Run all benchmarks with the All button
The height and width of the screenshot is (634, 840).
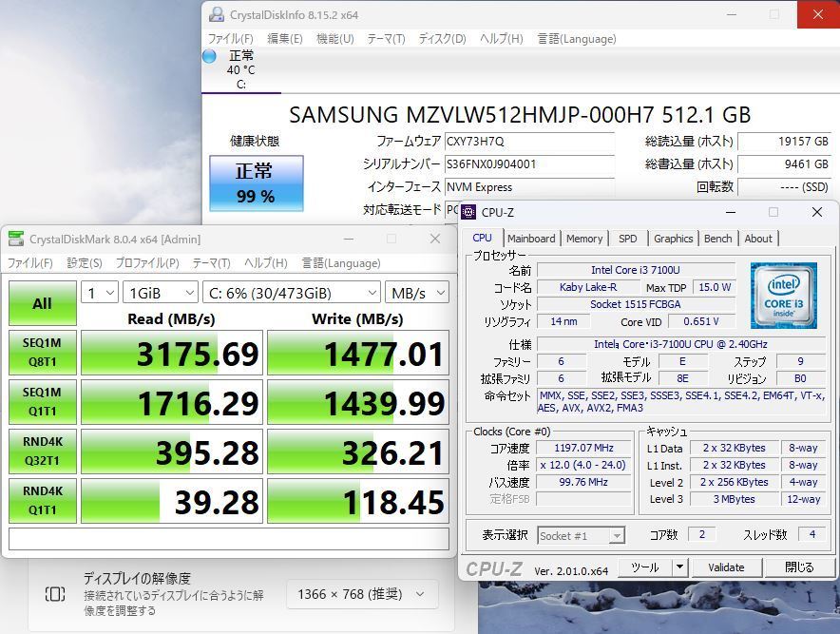(x=43, y=303)
